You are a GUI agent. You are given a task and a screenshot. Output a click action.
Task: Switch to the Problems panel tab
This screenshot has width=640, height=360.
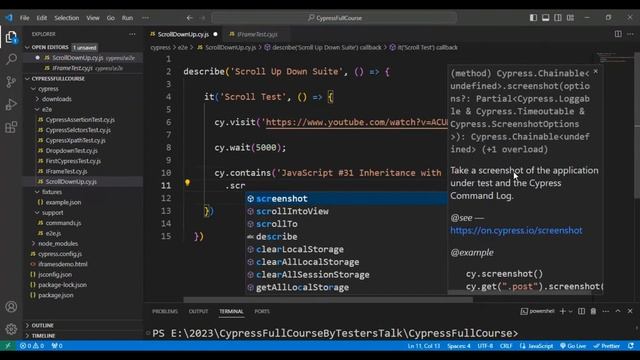click(165, 311)
